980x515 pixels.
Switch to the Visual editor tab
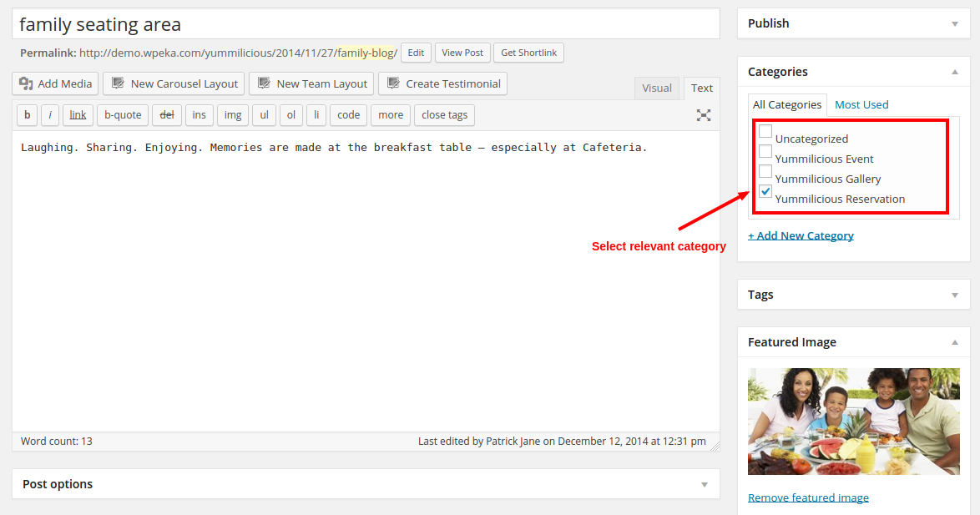657,88
